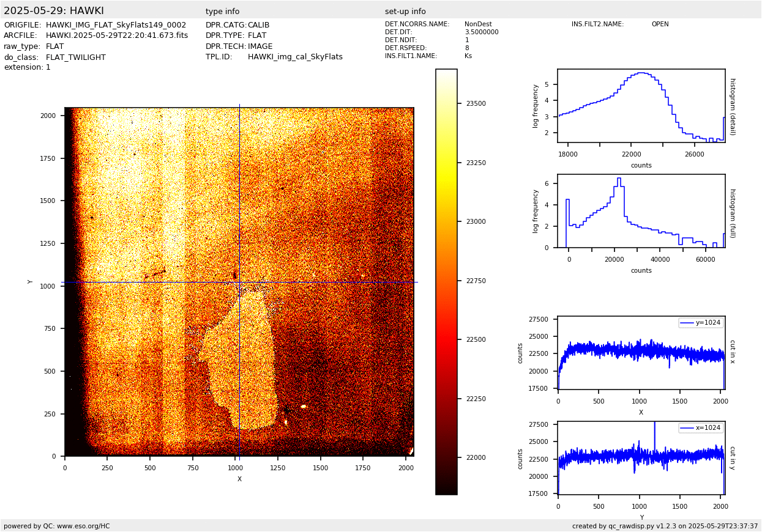Click the crosshair intersection on detector image
The width and height of the screenshot is (762, 532).
tap(239, 282)
